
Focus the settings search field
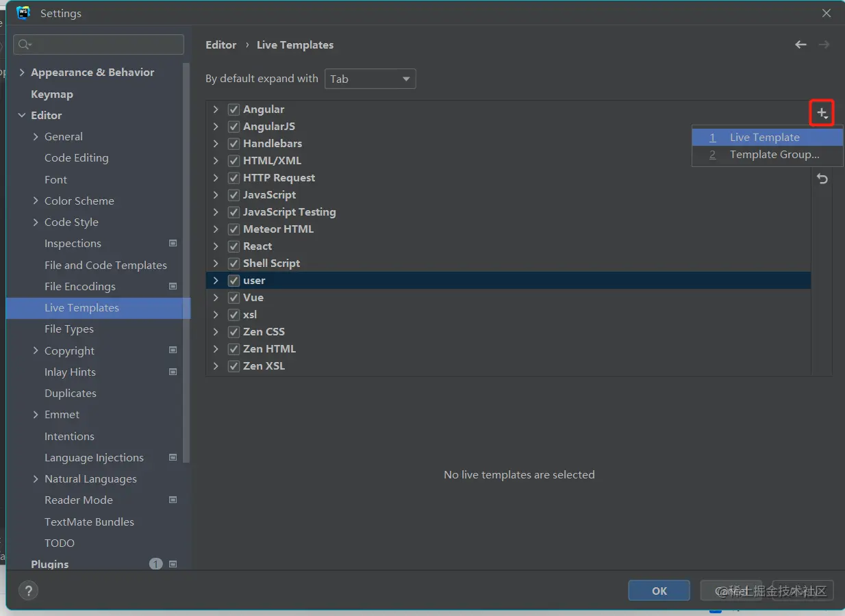pos(99,44)
